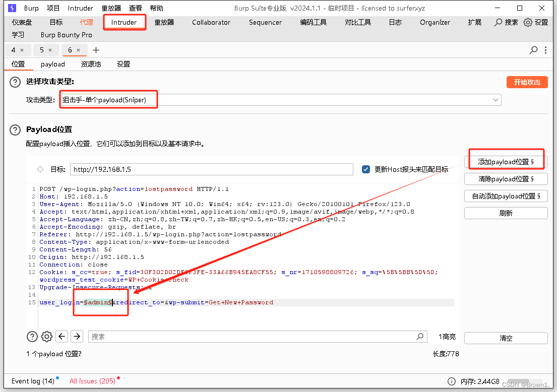Click 添加payload位置 § button
This screenshot has height=392, width=557.
(x=506, y=162)
